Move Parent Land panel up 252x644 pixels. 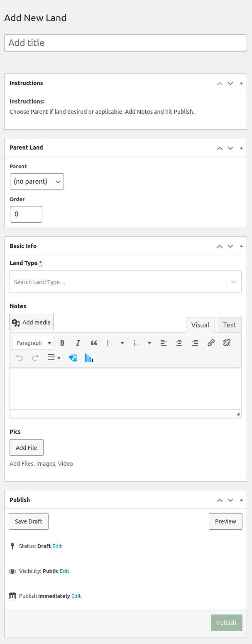click(220, 148)
